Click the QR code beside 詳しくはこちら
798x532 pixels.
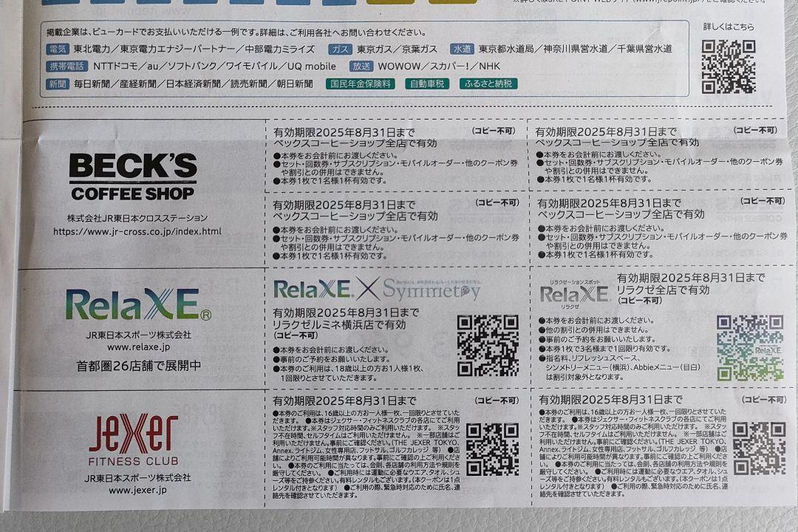(x=729, y=66)
